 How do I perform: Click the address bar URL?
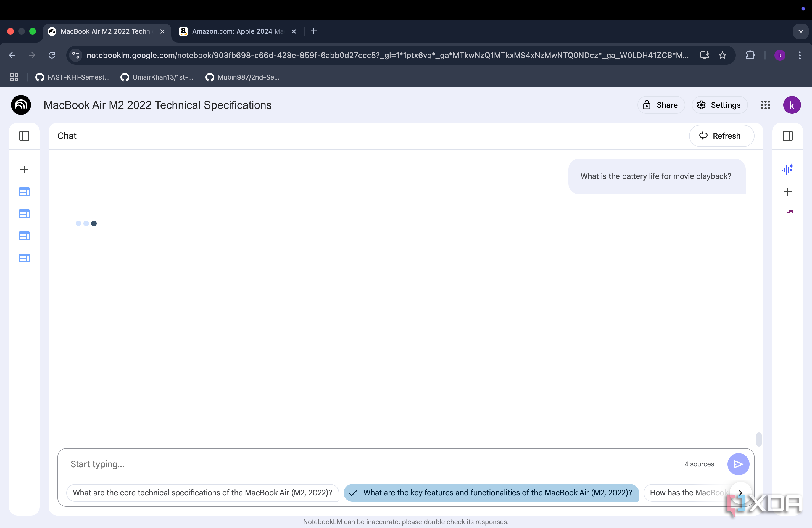coord(387,55)
